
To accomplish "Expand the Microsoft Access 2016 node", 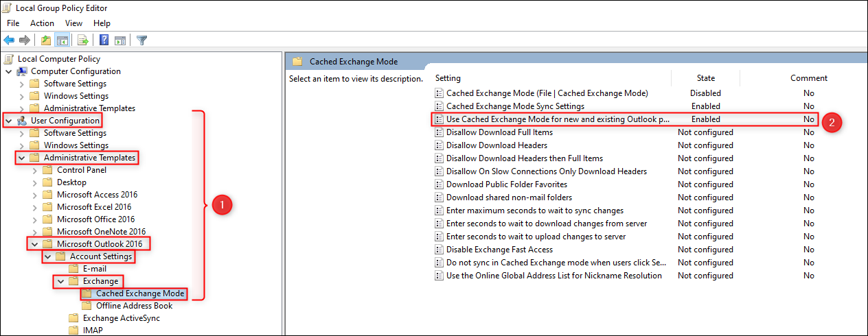I will 34,195.
